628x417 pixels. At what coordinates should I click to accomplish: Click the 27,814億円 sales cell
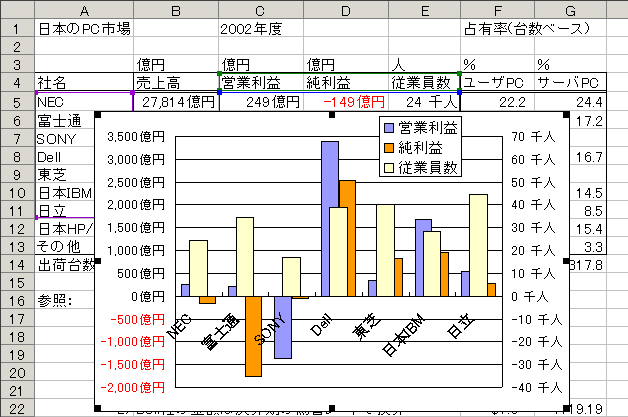176,102
